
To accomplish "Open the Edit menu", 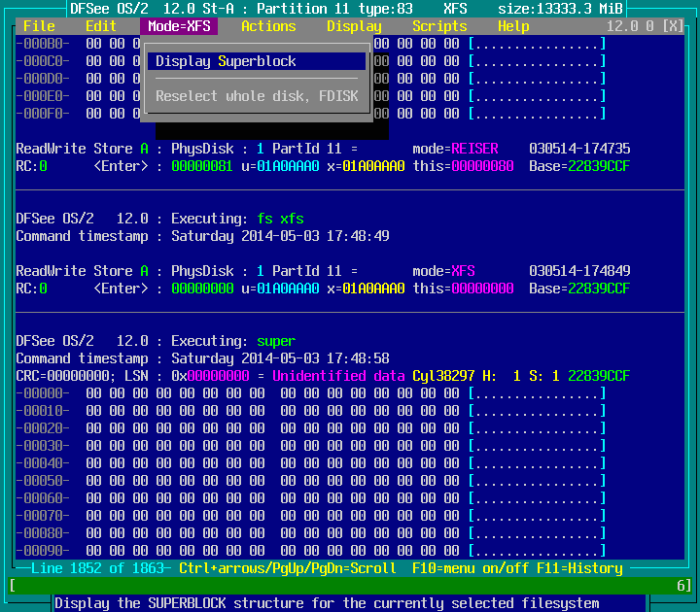I will [101, 26].
